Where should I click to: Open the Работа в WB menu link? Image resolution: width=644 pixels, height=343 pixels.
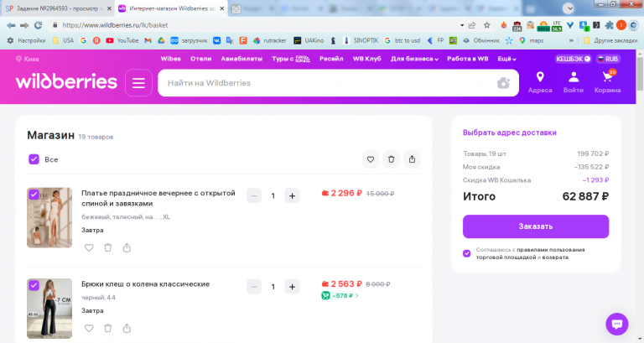point(467,59)
